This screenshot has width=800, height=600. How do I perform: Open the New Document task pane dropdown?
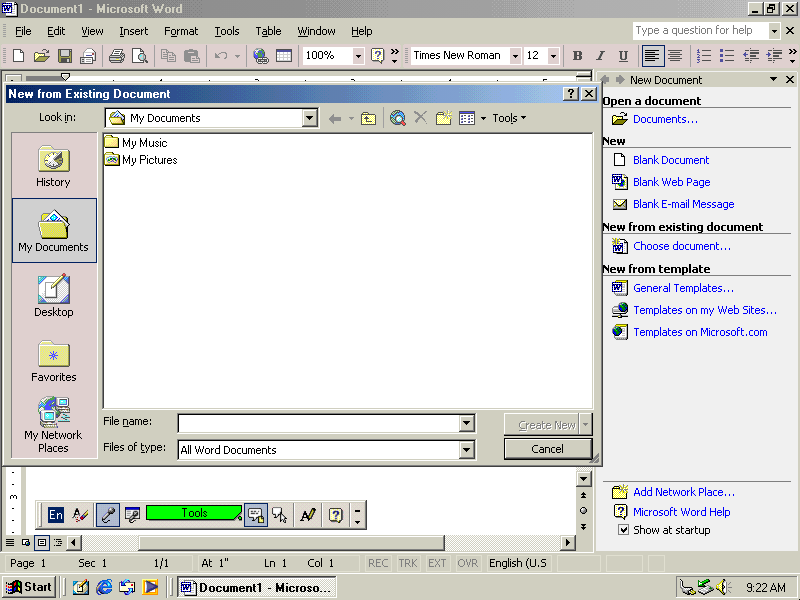[773, 79]
